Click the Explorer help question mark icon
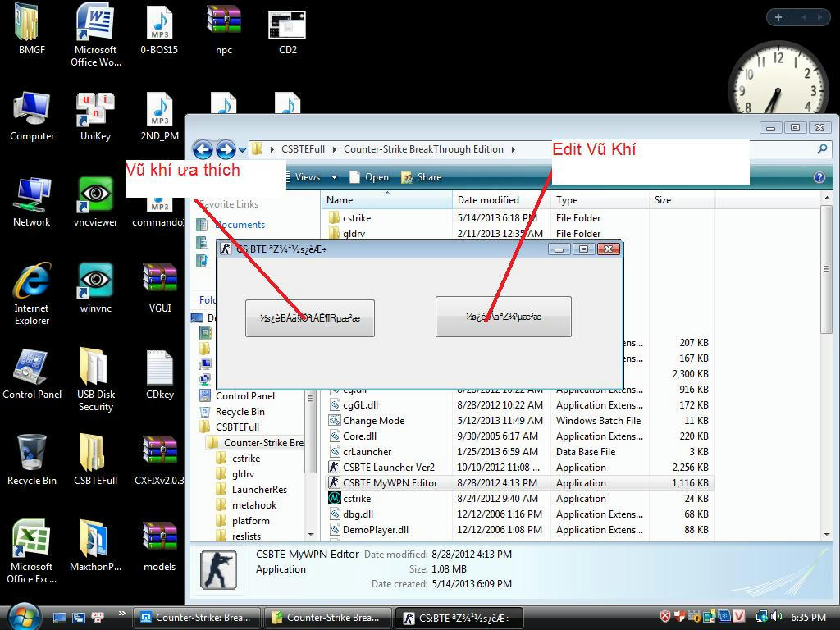Screen dimensions: 840x630 coord(819,177)
